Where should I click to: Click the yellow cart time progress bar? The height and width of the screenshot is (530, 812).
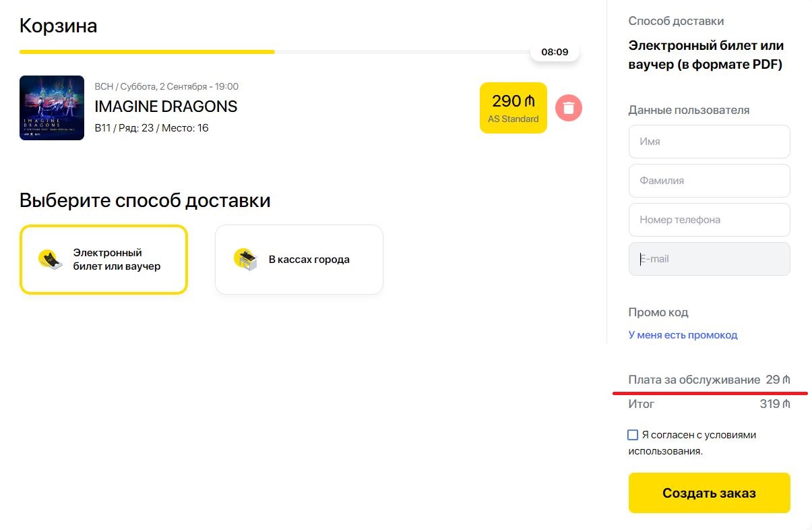coord(147,52)
